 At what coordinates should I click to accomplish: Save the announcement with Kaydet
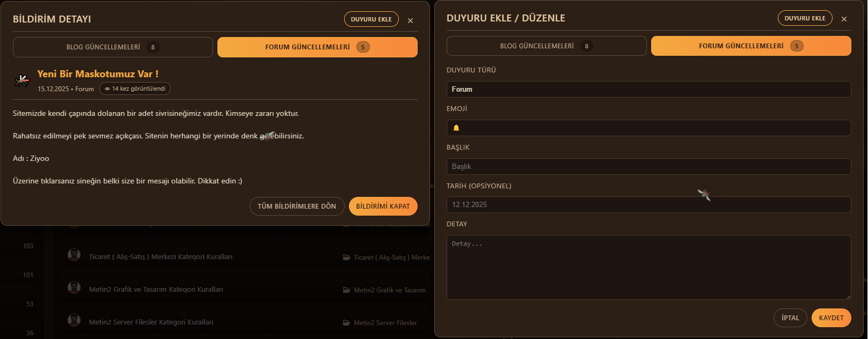point(831,318)
